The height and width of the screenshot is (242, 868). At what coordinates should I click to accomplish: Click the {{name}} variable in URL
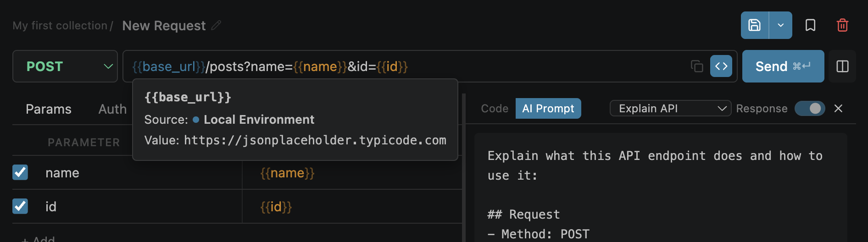click(x=320, y=67)
